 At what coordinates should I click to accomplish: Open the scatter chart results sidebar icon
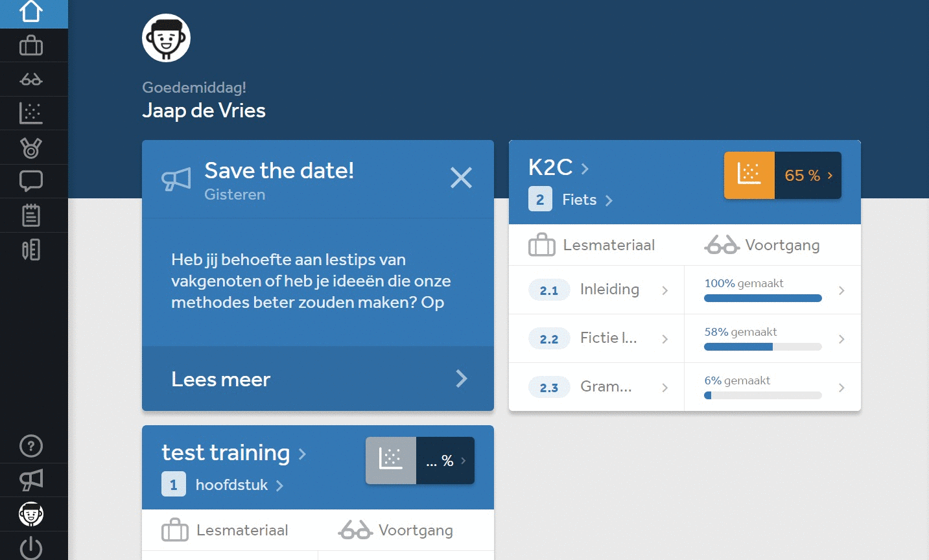click(31, 113)
